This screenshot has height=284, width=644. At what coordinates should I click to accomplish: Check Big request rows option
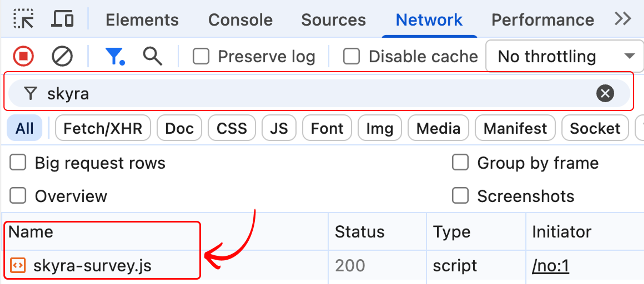pyautogui.click(x=18, y=162)
